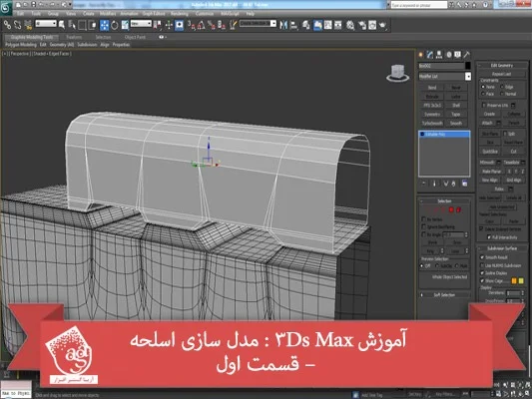
Task: Select the Edge constraint radio button
Action: coord(502,87)
